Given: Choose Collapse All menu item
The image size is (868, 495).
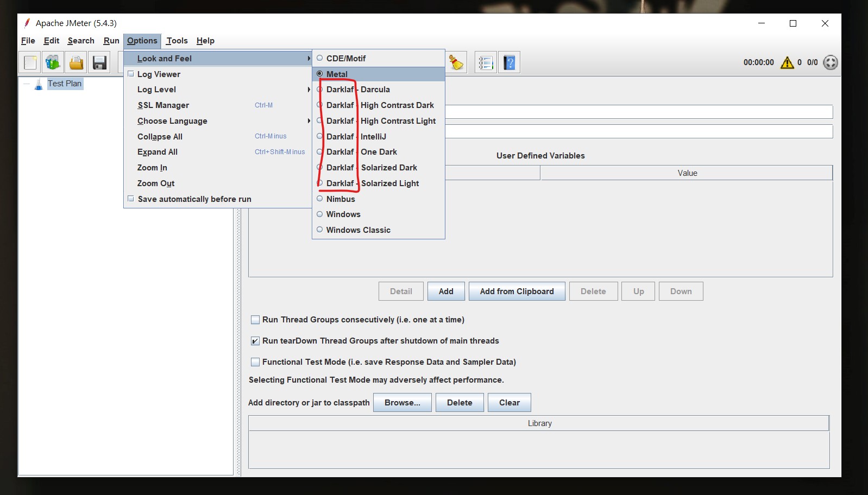Looking at the screenshot, I should point(218,137).
